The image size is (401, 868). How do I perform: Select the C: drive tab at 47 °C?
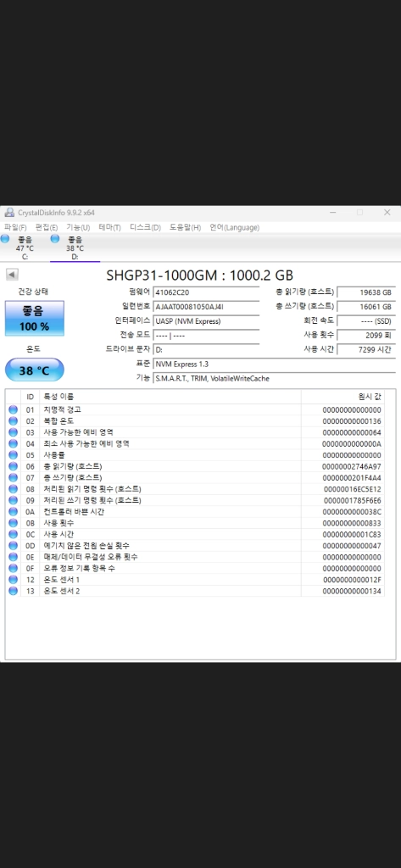(25, 248)
